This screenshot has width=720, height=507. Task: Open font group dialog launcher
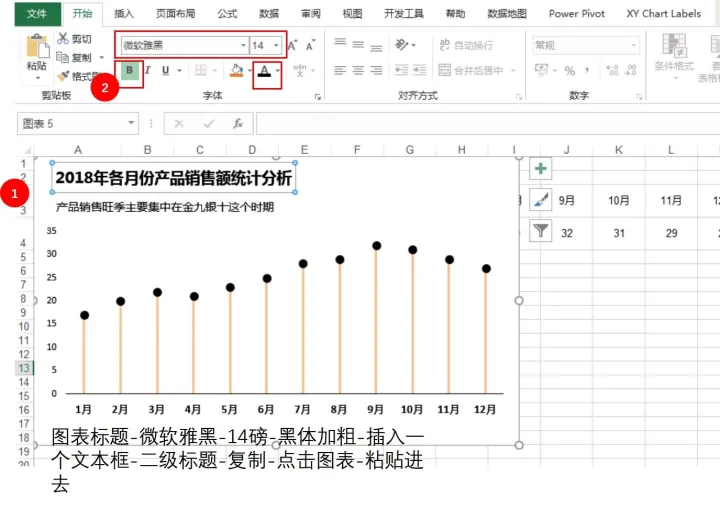318,96
